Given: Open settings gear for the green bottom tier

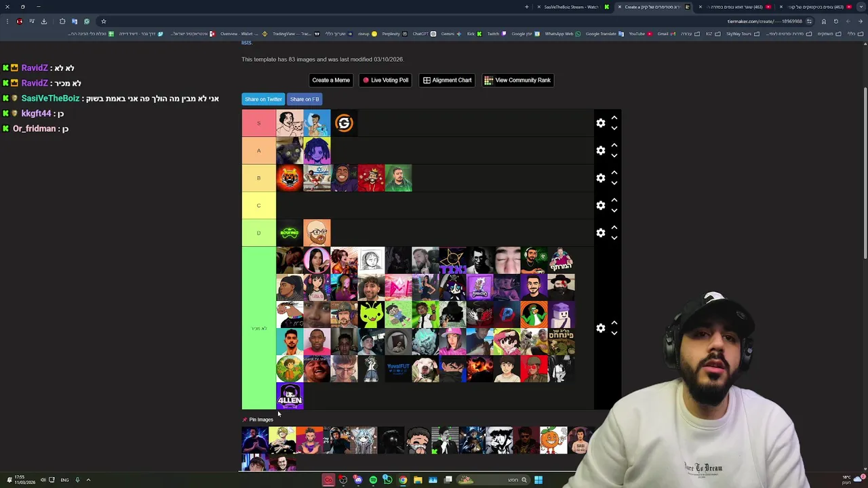Looking at the screenshot, I should tap(600, 328).
